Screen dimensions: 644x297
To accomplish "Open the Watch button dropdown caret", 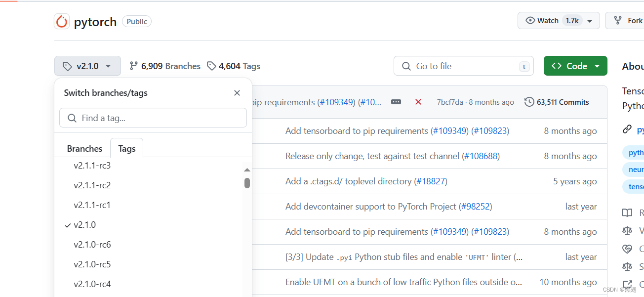I will pyautogui.click(x=590, y=20).
